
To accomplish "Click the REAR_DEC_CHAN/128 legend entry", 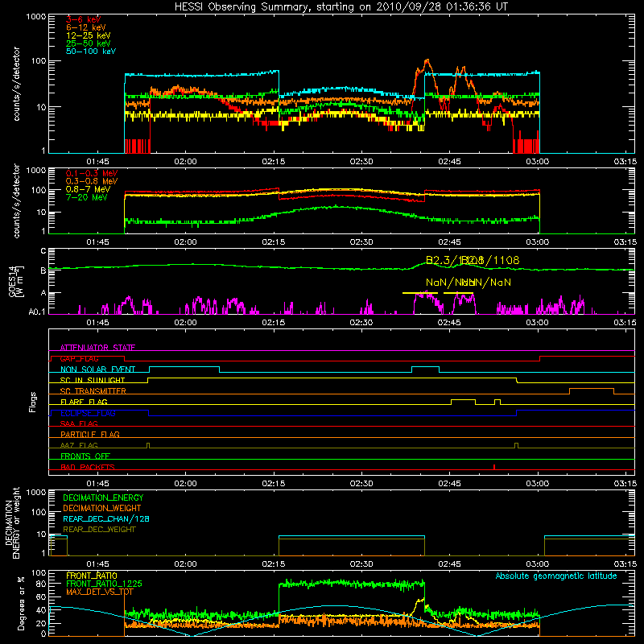I will [x=106, y=518].
